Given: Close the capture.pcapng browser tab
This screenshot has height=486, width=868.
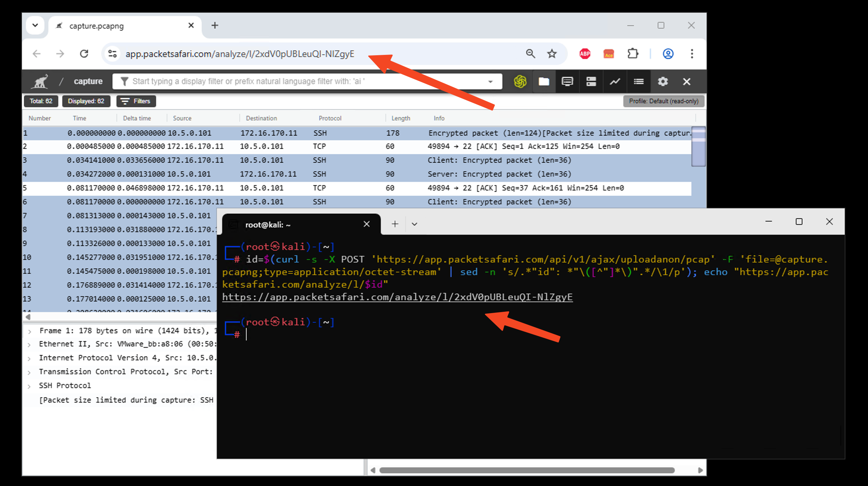Looking at the screenshot, I should coord(191,25).
